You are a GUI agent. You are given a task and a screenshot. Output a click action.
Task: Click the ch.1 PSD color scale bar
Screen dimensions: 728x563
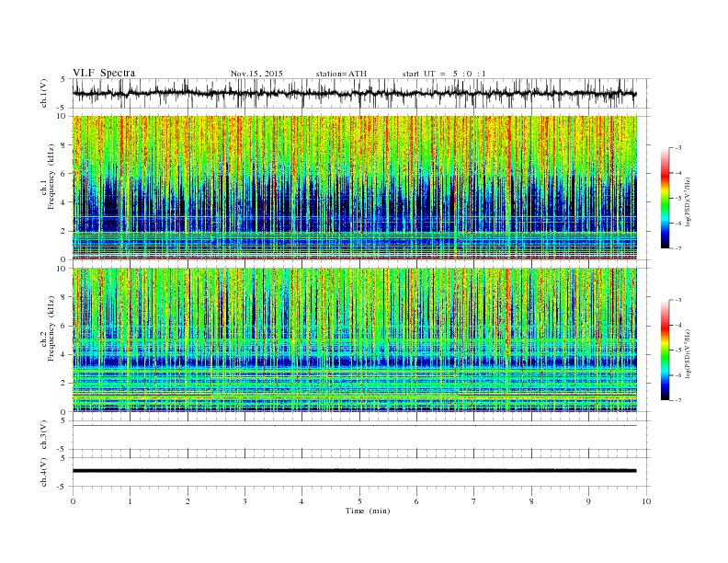[x=665, y=198]
